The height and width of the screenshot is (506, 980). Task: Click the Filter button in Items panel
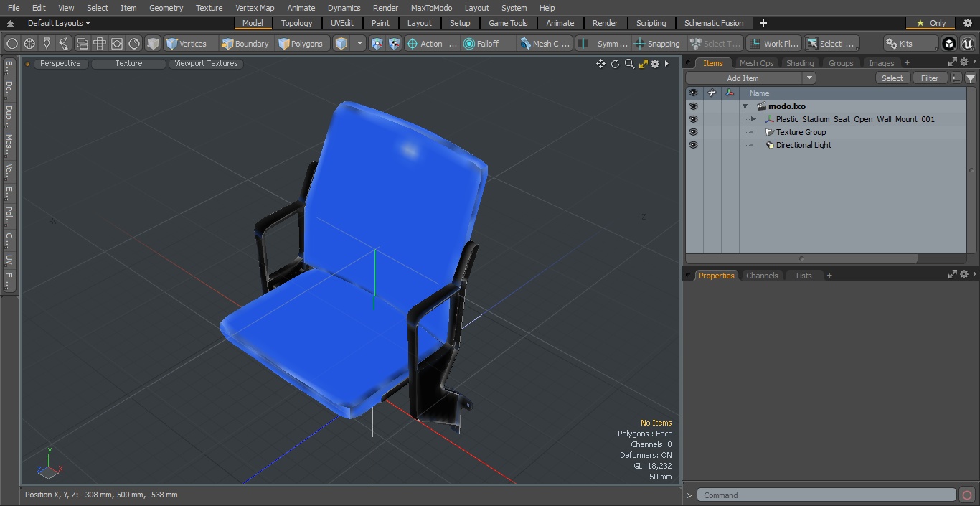coord(930,78)
